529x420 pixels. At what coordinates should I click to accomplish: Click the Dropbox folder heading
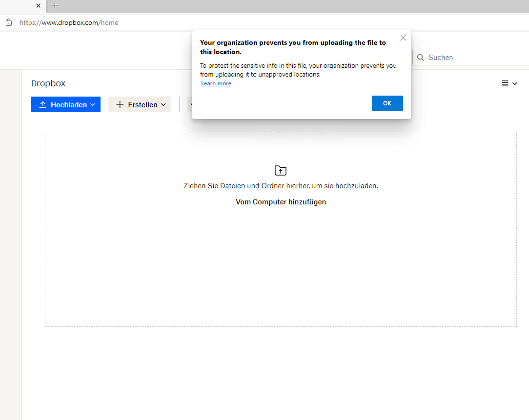[x=48, y=83]
